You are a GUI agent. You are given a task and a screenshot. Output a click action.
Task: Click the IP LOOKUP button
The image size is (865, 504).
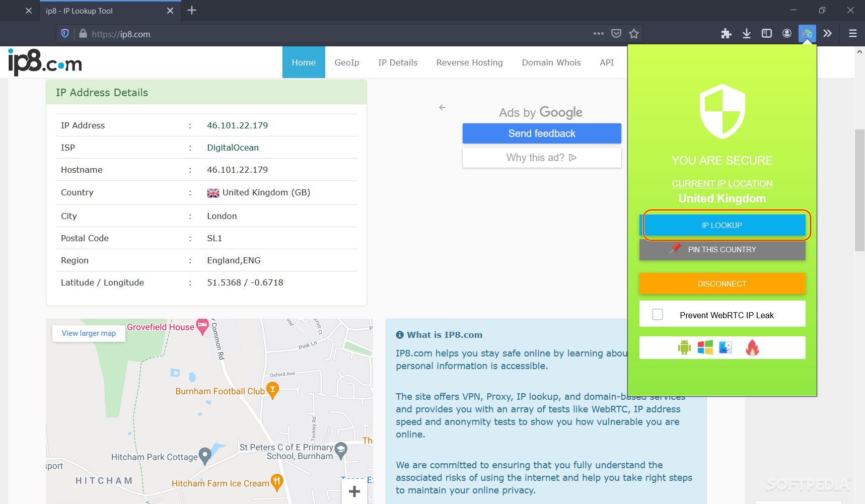point(723,225)
